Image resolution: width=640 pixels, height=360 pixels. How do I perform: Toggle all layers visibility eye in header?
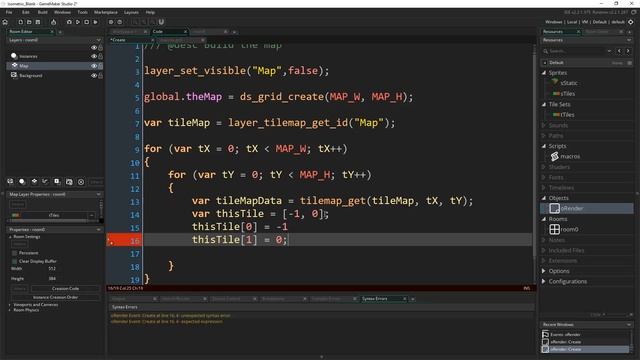94,48
